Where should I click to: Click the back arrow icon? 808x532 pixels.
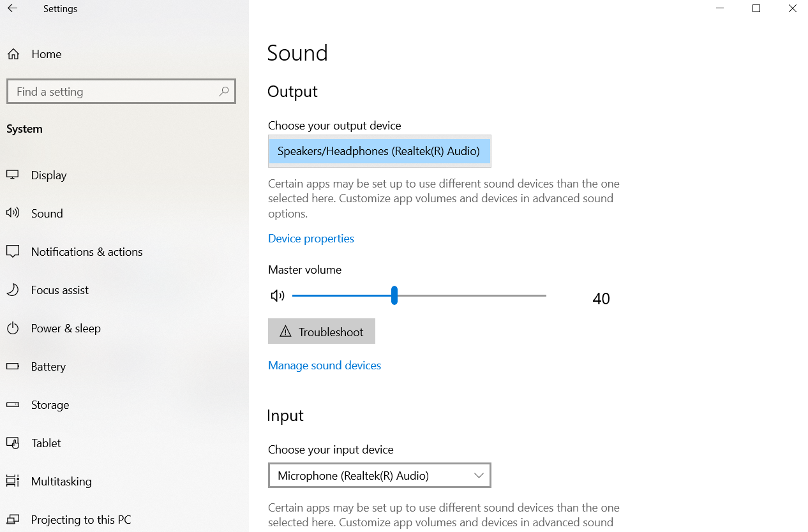pos(12,9)
